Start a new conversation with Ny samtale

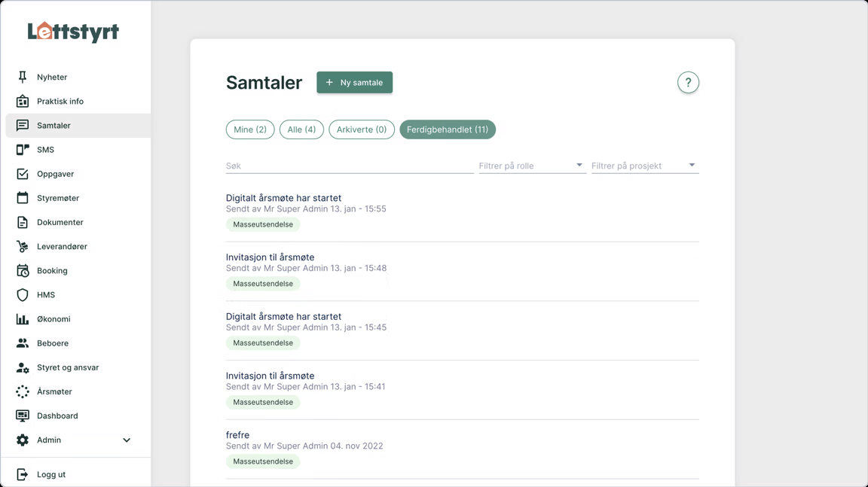354,83
